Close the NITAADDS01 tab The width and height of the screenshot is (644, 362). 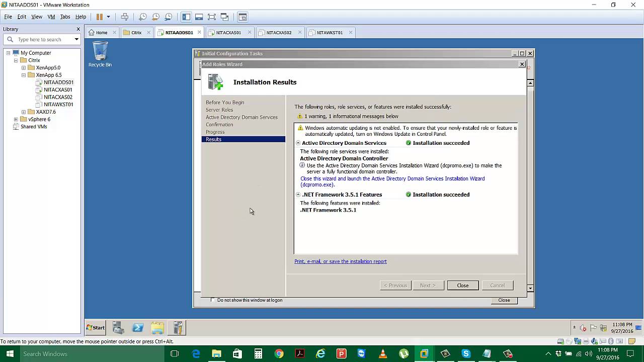(199, 32)
